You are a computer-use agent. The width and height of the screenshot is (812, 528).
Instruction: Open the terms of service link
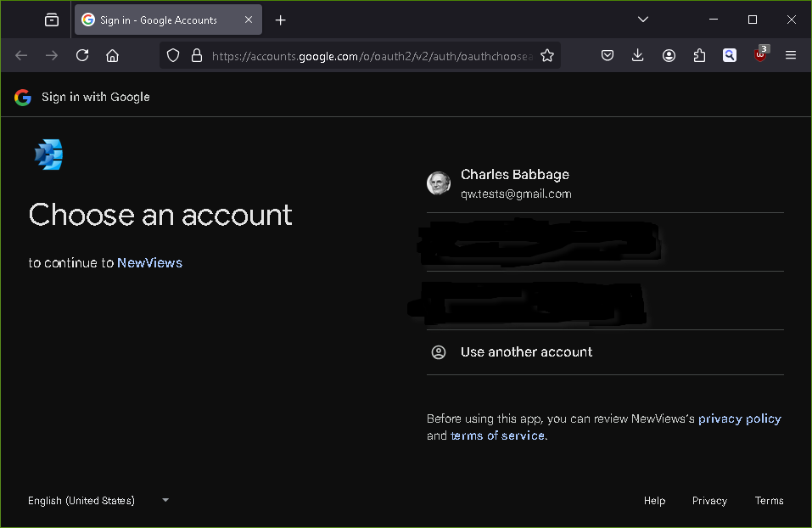[x=498, y=435]
